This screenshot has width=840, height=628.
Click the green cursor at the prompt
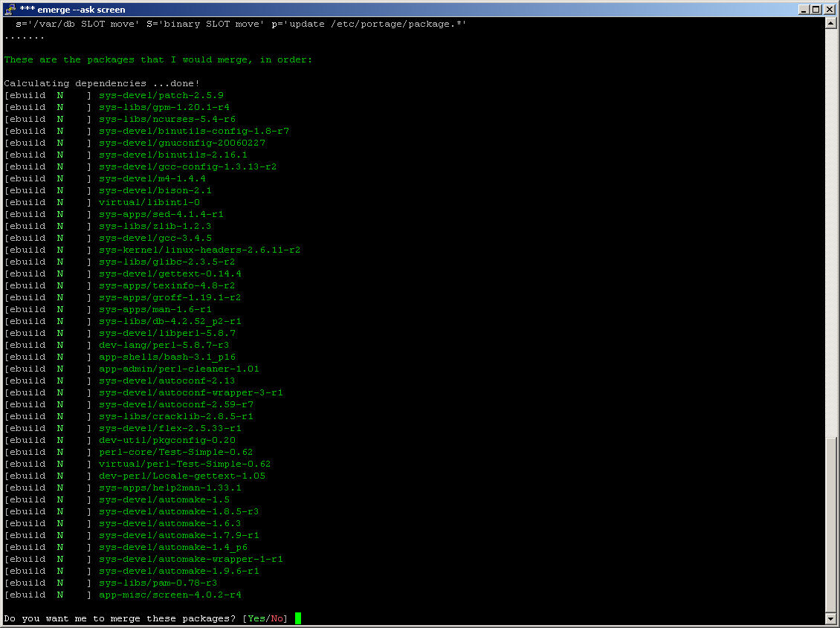tap(298, 618)
